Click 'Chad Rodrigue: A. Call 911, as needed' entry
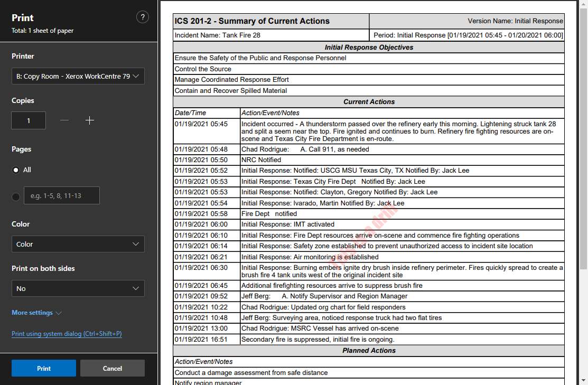The width and height of the screenshot is (588, 385). pyautogui.click(x=305, y=149)
